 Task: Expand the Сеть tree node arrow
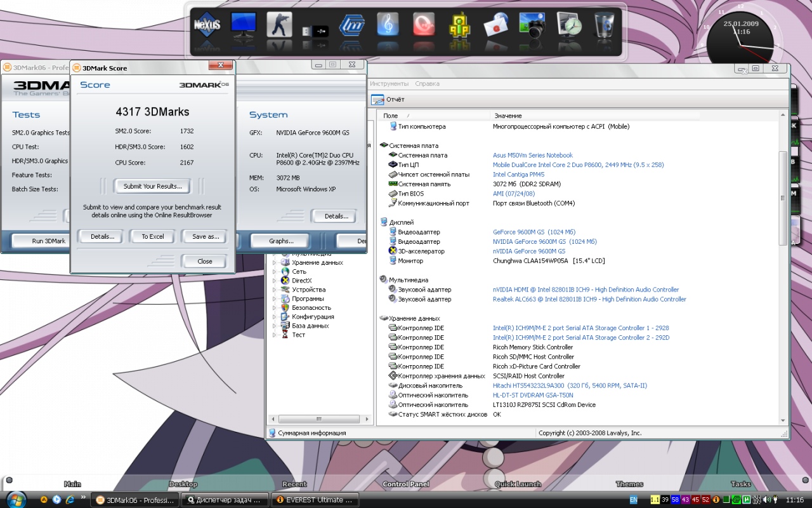coord(275,272)
